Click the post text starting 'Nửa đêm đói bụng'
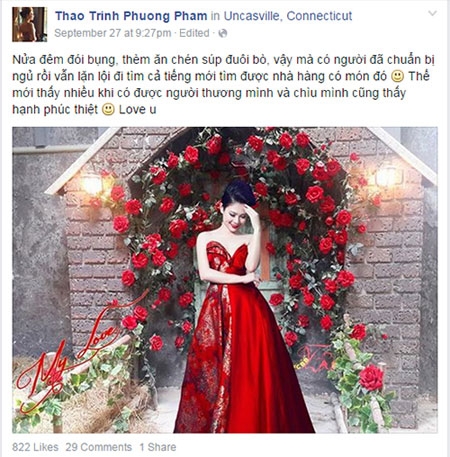The width and height of the screenshot is (450, 457). (x=223, y=85)
